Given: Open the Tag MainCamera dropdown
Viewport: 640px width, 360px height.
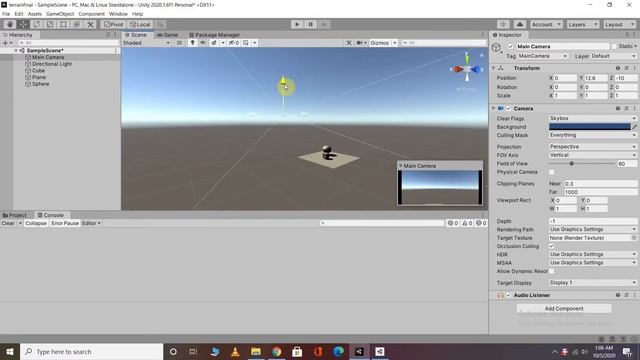Looking at the screenshot, I should [543, 56].
